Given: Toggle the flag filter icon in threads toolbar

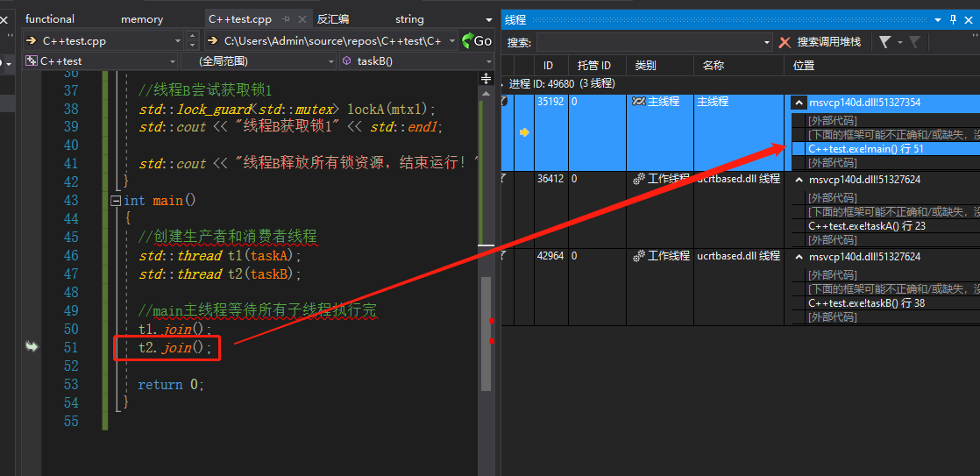Looking at the screenshot, I should [x=884, y=42].
